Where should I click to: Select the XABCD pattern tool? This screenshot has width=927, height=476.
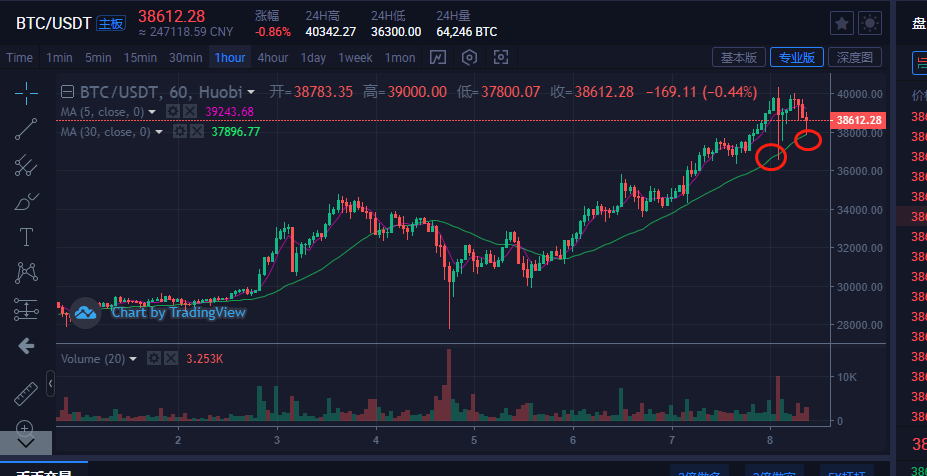coord(26,273)
